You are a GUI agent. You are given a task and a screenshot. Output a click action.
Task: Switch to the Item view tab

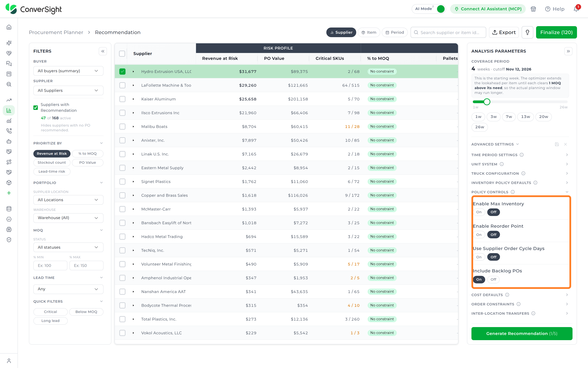click(x=369, y=32)
